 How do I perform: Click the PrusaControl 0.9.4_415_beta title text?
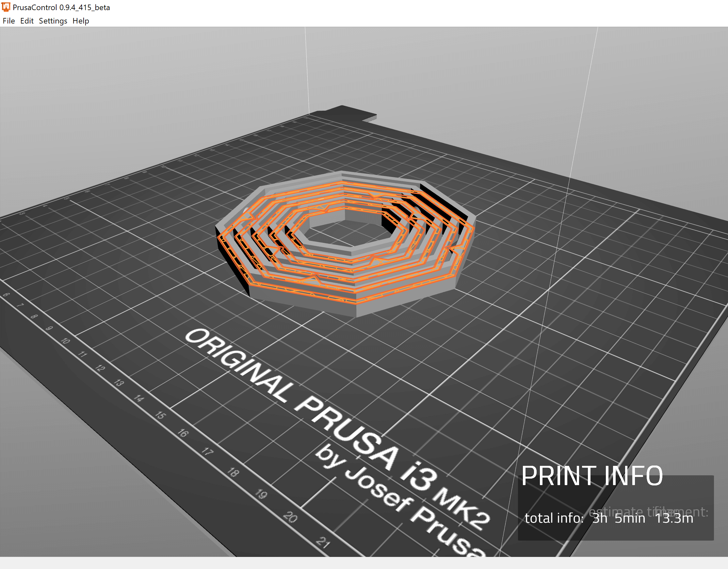61,7
